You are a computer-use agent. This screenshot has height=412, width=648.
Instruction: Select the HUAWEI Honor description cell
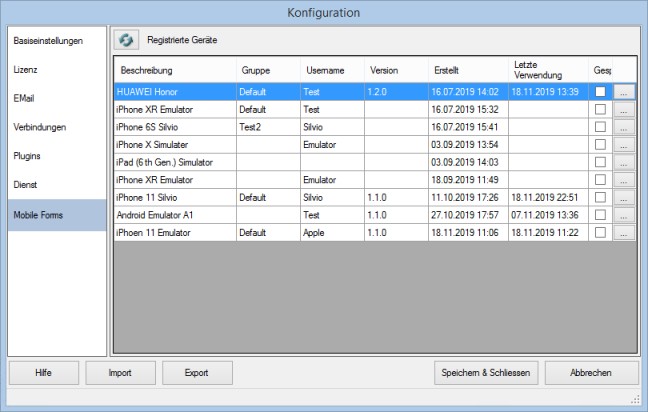175,92
